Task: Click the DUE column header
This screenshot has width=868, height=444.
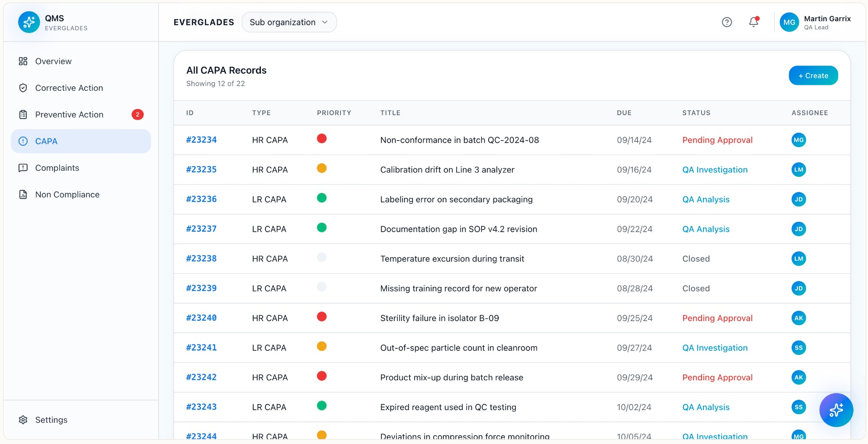Action: 624,113
